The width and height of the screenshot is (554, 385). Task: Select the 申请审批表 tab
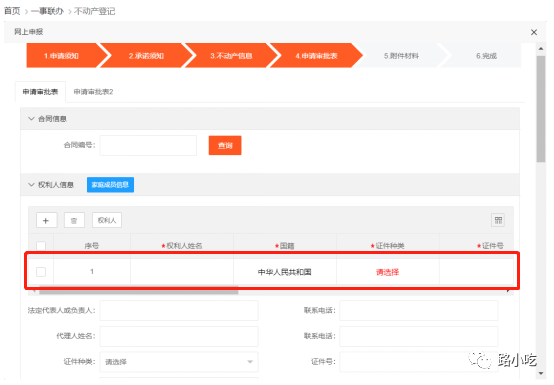pos(40,92)
